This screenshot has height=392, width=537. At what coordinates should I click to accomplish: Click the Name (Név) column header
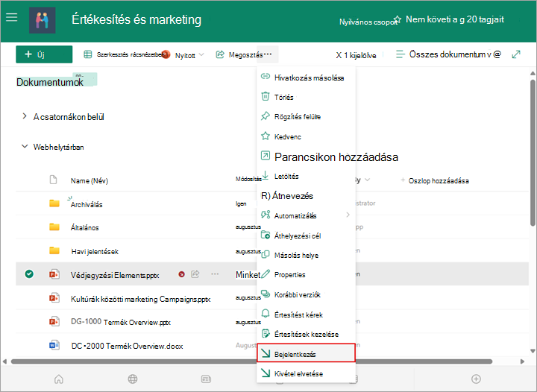89,180
